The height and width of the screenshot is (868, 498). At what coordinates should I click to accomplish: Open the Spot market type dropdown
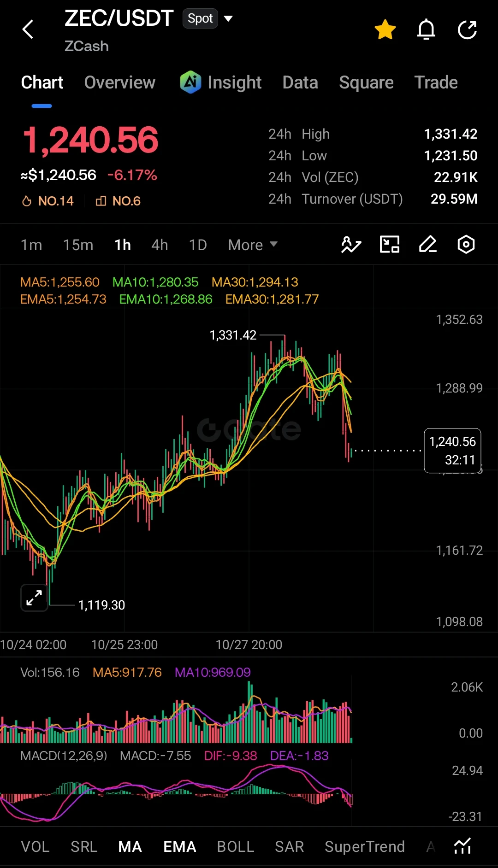pyautogui.click(x=208, y=18)
